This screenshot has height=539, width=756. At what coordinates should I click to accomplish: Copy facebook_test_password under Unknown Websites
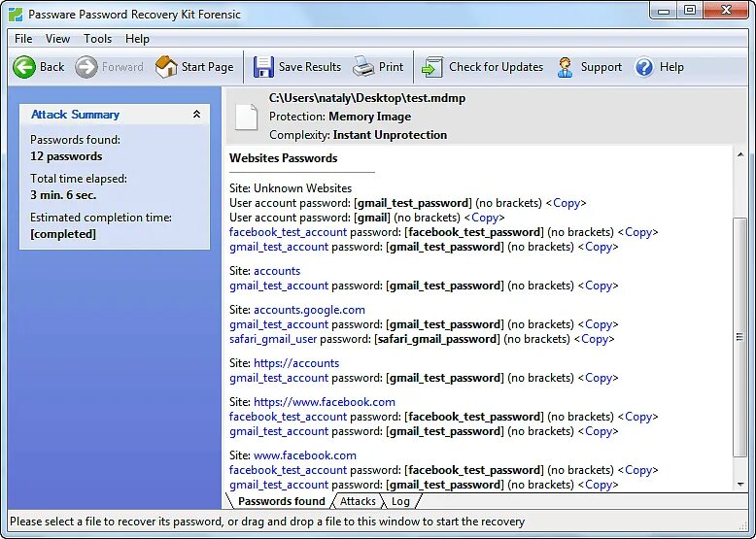pyautogui.click(x=637, y=232)
